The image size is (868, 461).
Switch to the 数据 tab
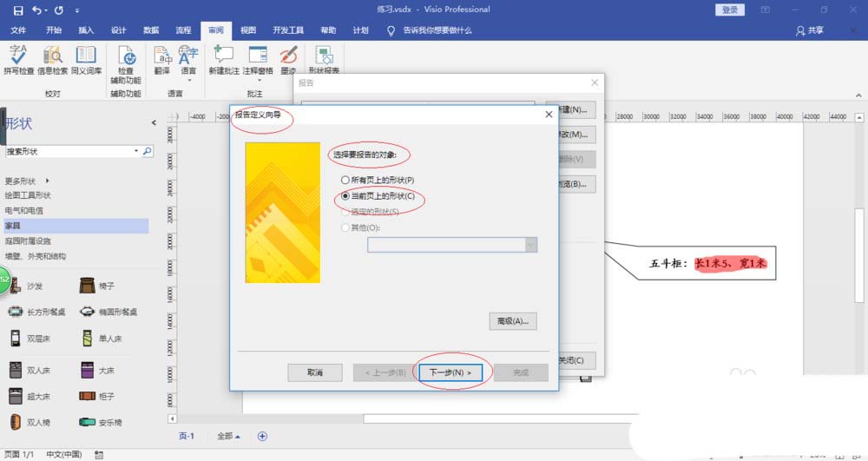coord(150,30)
